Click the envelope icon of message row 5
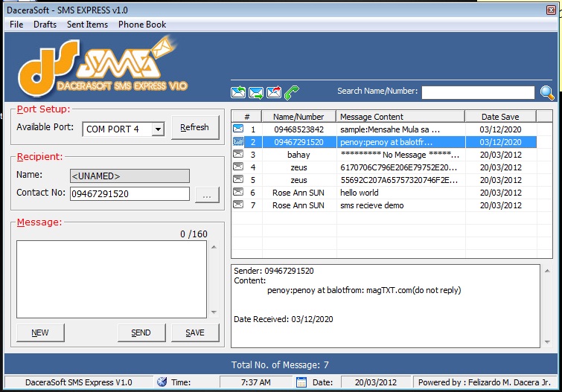Viewport: 562px width, 392px height. coord(238,179)
